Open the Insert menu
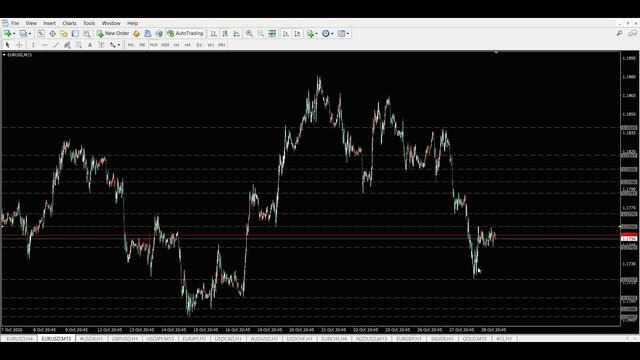Image resolution: width=640 pixels, height=360 pixels. tap(49, 23)
